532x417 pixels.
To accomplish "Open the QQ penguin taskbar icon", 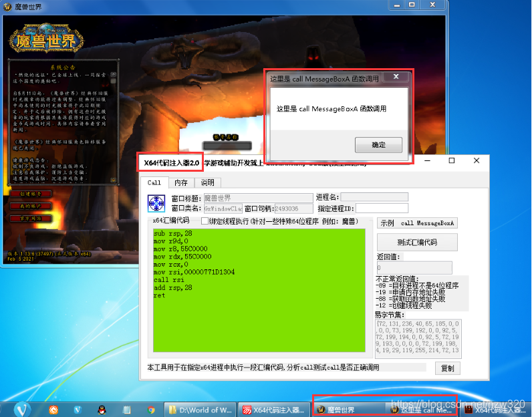I will tap(102, 410).
